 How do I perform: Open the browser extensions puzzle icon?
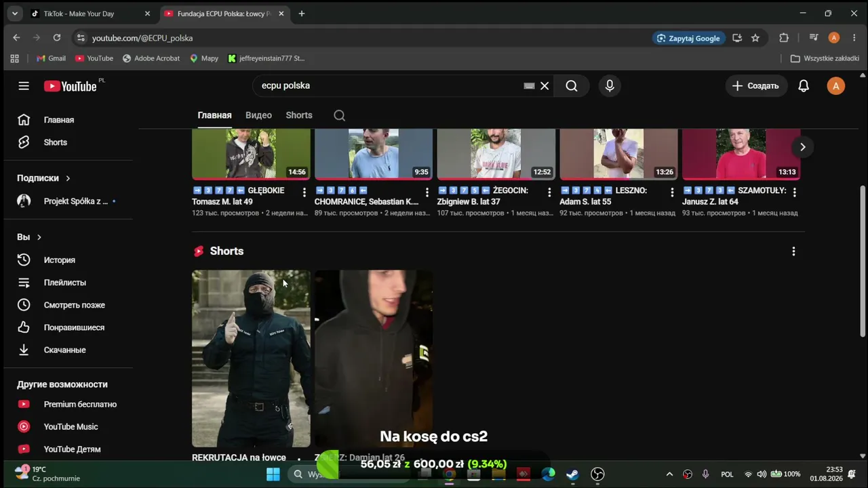784,38
